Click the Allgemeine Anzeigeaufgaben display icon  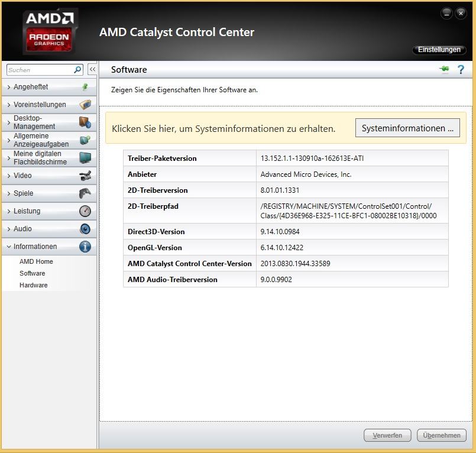coord(85,140)
